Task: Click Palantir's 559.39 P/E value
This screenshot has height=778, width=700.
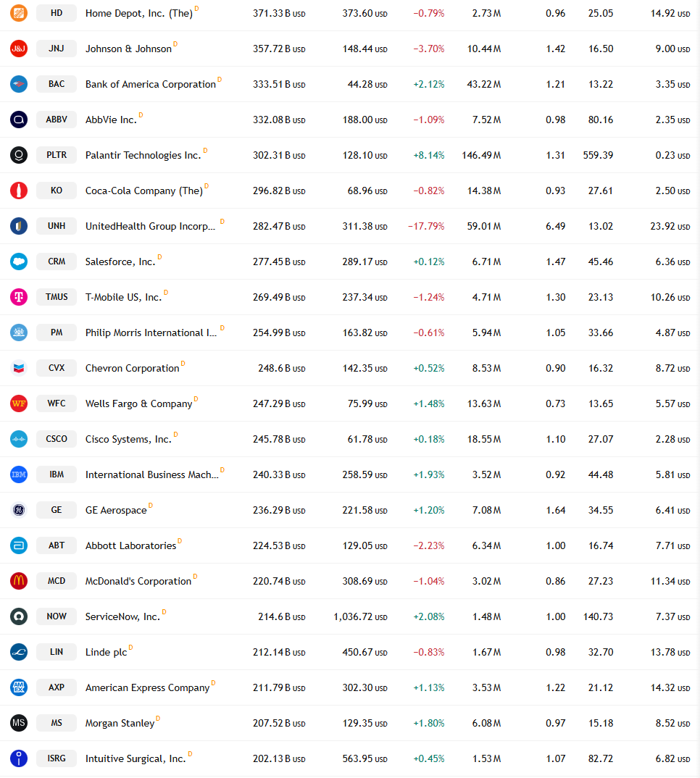Action: pyautogui.click(x=598, y=155)
